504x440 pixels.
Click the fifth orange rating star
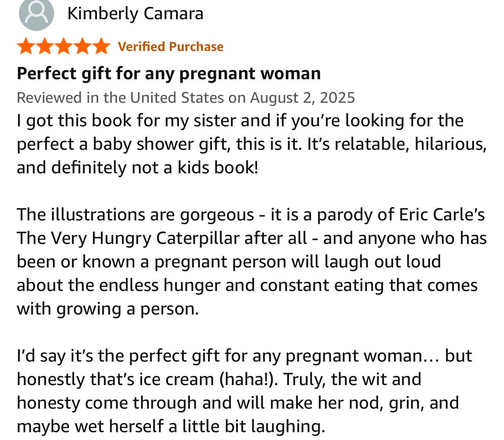[101, 46]
